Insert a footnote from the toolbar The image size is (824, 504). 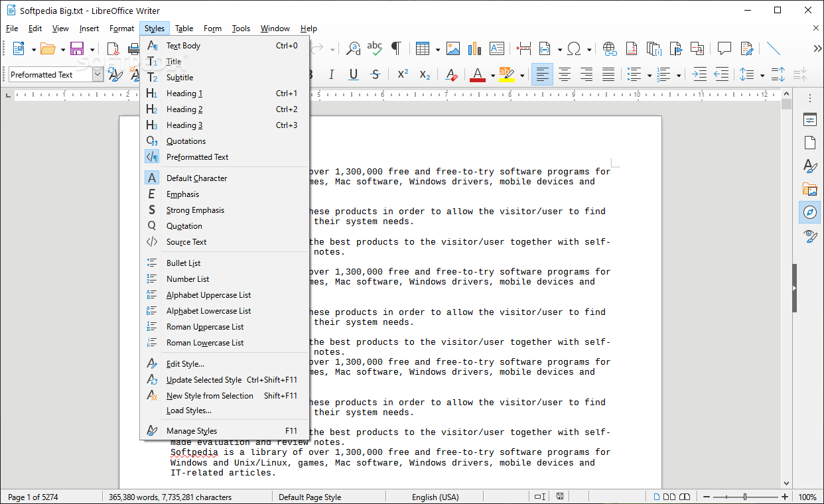tap(632, 48)
